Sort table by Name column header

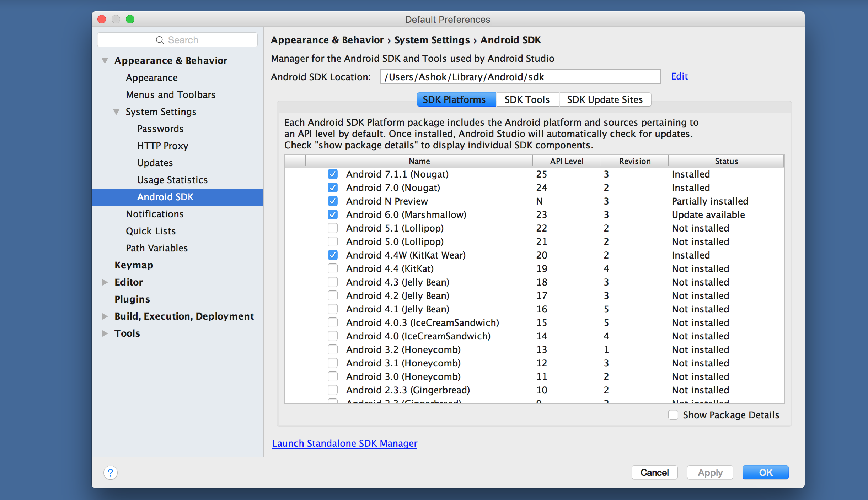419,161
